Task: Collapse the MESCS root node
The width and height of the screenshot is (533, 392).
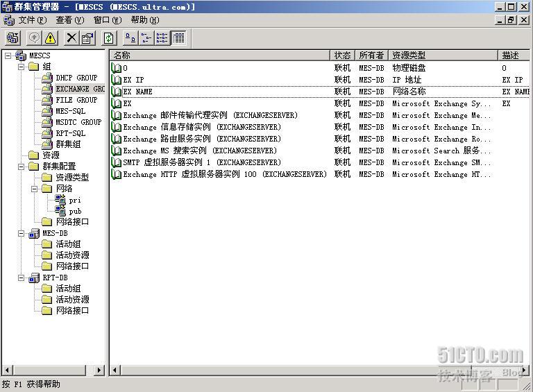Action: point(8,56)
